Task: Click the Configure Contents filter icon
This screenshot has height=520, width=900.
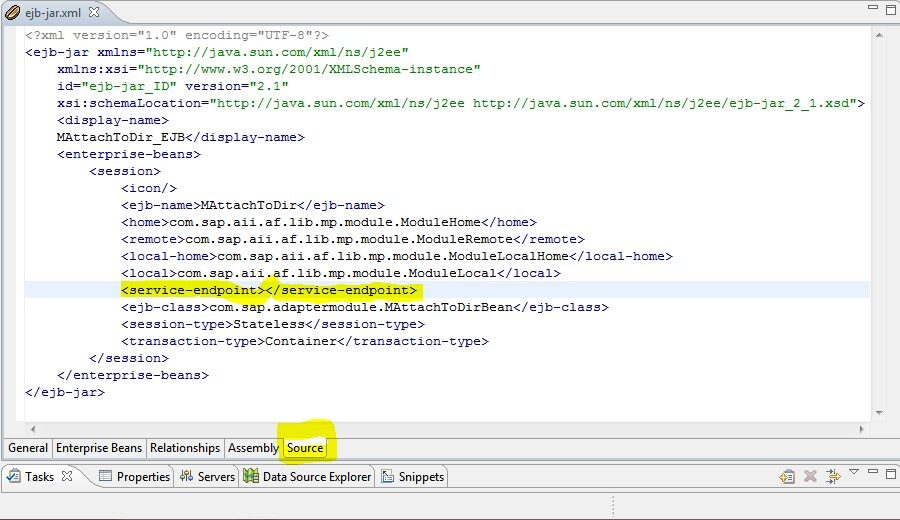Action: 832,477
